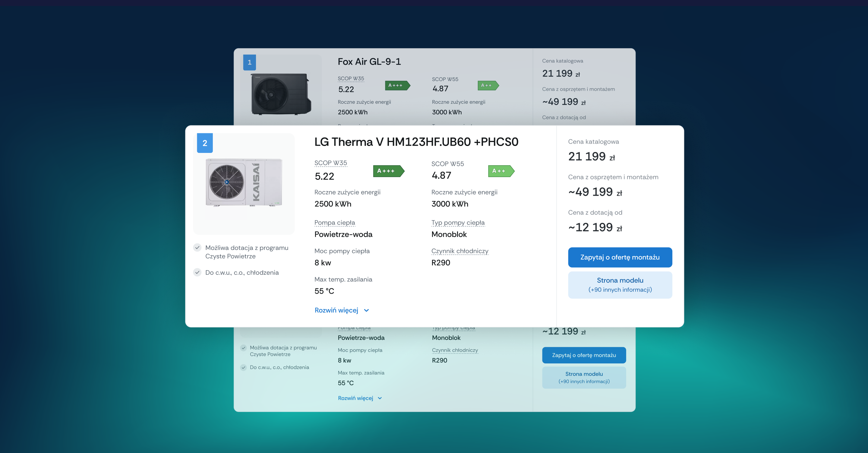Viewport: 868px width, 453px height.
Task: Click the A+++ energy label for LG Therma
Action: (388, 171)
